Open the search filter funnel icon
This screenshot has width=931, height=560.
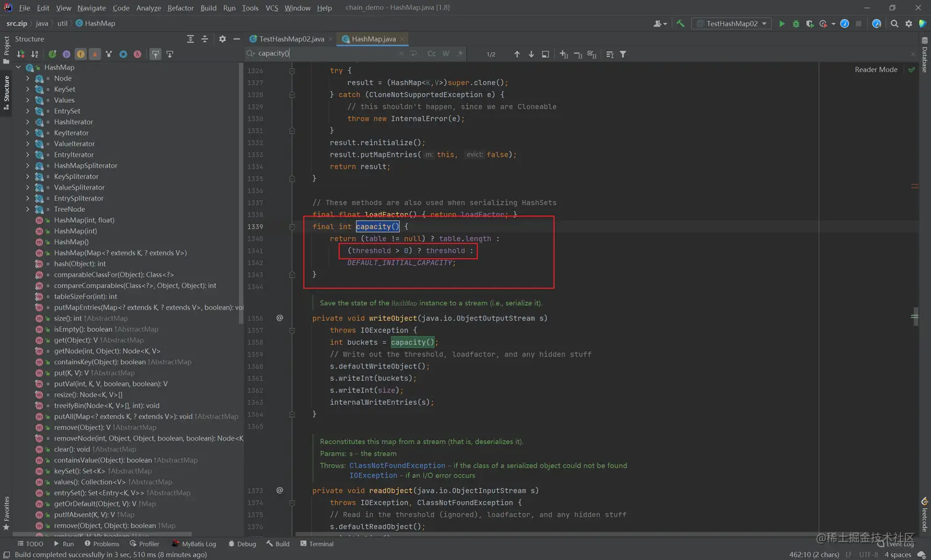[x=623, y=54]
